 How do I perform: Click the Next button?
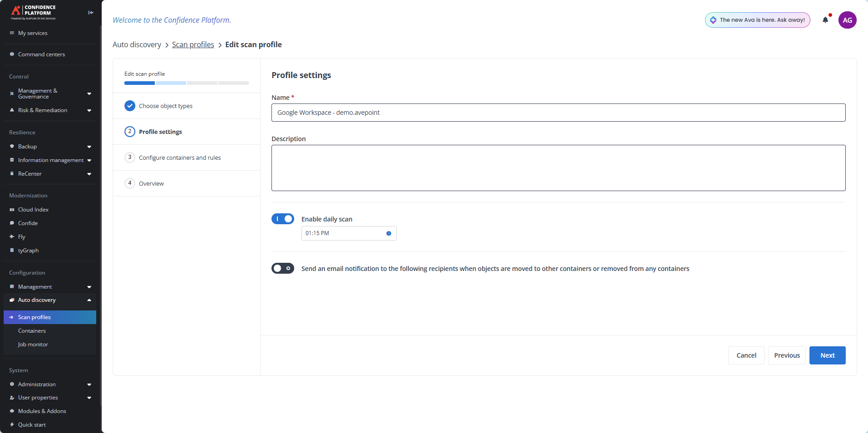[827, 355]
